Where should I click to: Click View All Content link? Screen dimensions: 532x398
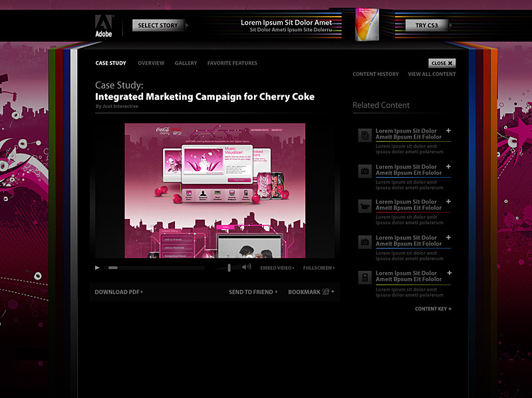432,74
